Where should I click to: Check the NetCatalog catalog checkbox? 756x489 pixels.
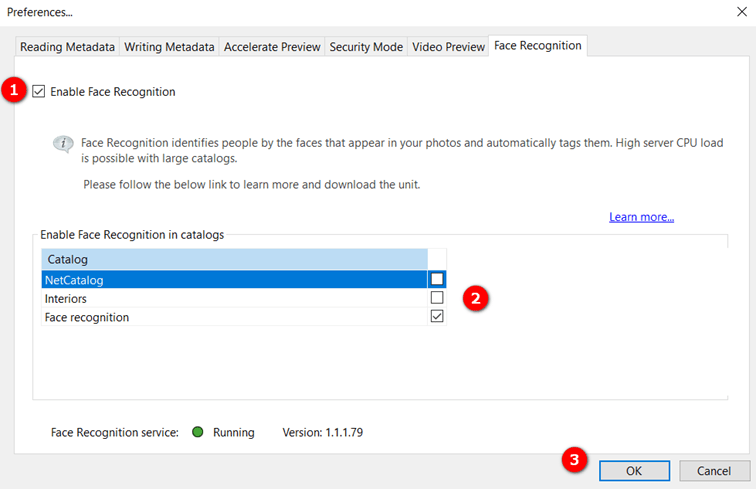point(437,280)
